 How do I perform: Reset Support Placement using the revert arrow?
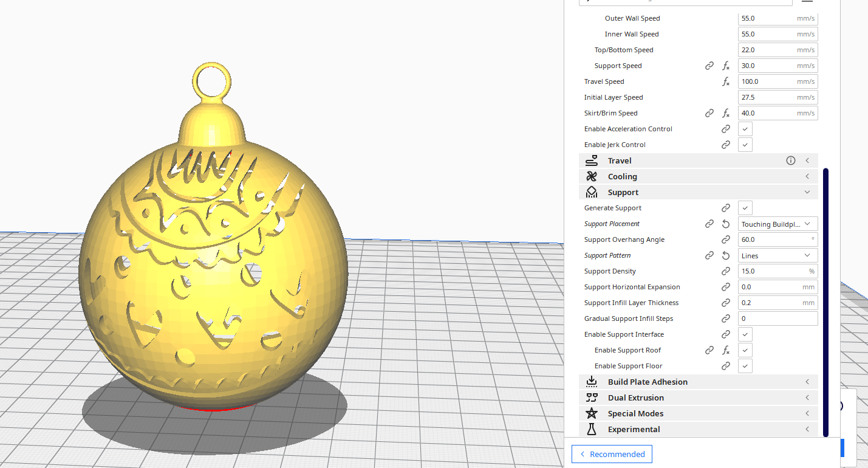[726, 223]
